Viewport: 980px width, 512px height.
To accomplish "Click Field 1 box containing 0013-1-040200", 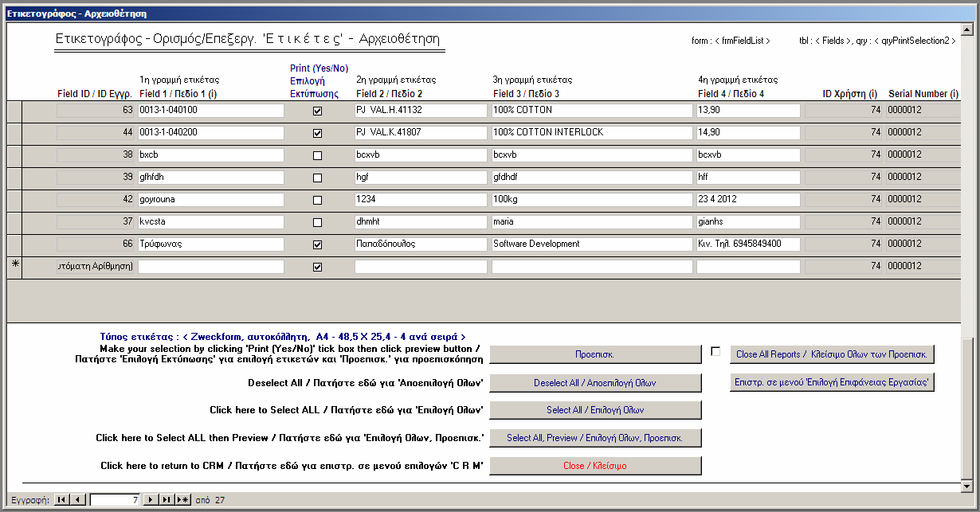I will click(x=211, y=133).
